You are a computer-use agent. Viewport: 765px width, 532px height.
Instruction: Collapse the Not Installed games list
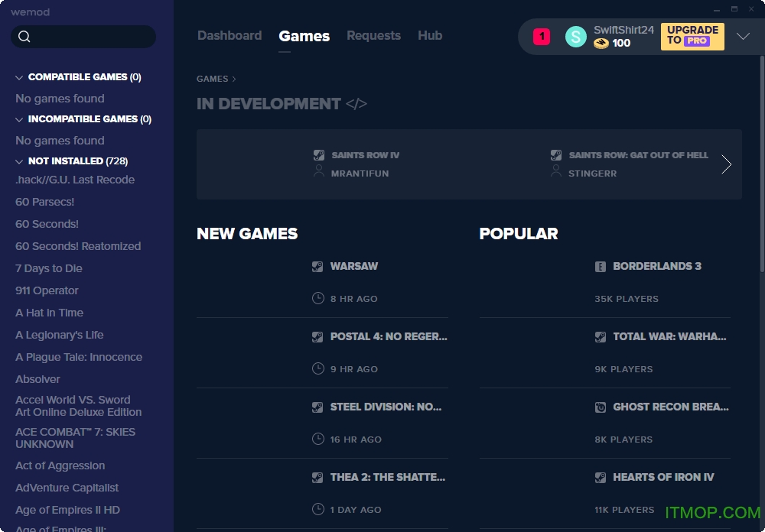pyautogui.click(x=20, y=162)
